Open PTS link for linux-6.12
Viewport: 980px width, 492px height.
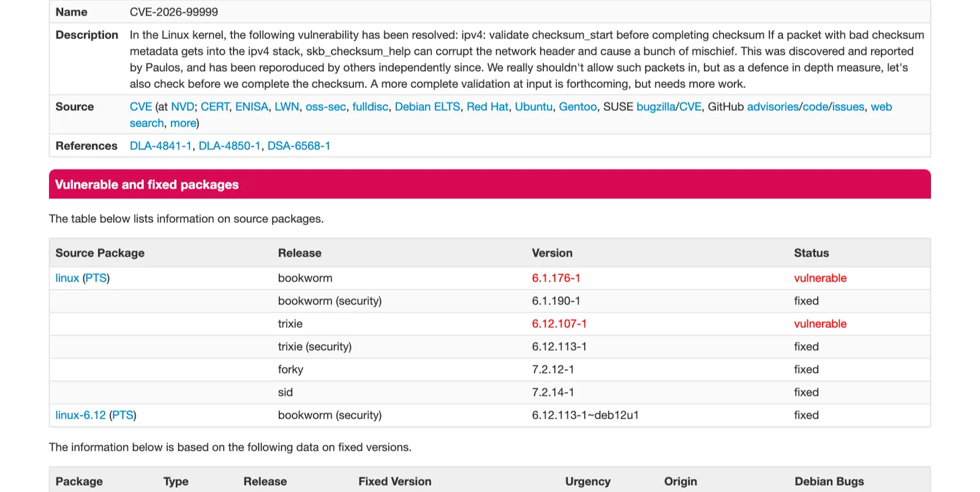pyautogui.click(x=123, y=415)
